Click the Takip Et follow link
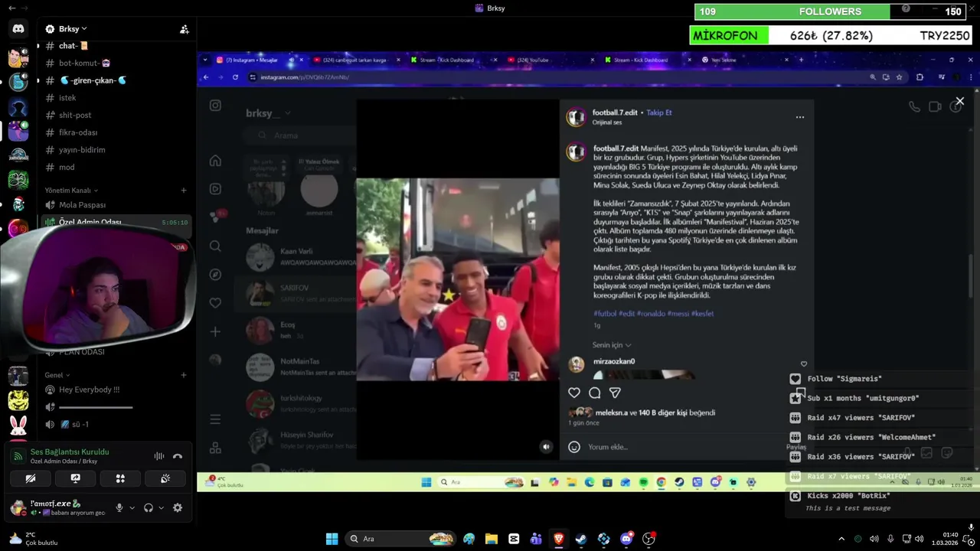 pyautogui.click(x=658, y=112)
